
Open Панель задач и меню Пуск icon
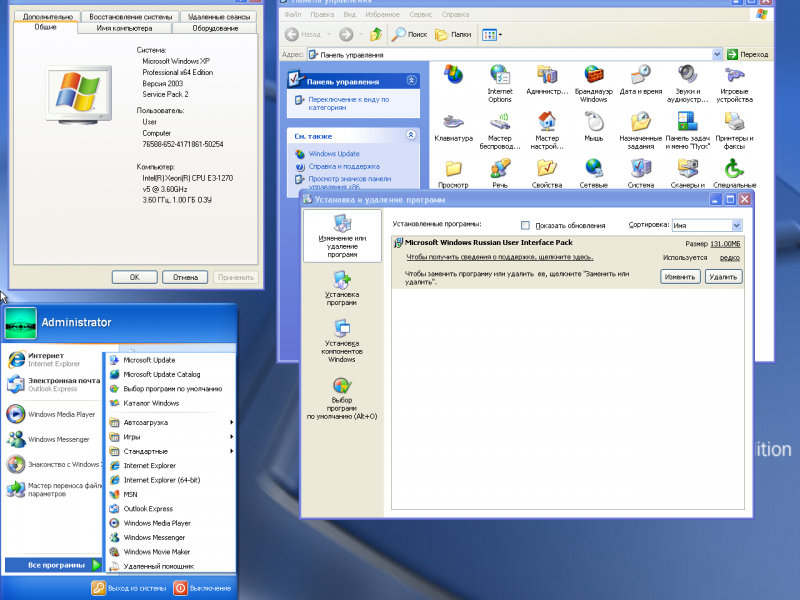coord(687,131)
